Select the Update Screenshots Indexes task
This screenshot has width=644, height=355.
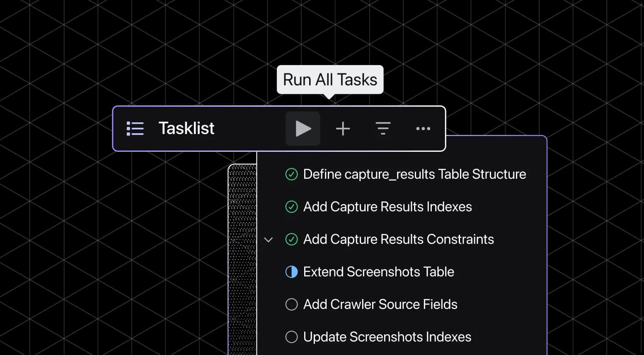[387, 337]
